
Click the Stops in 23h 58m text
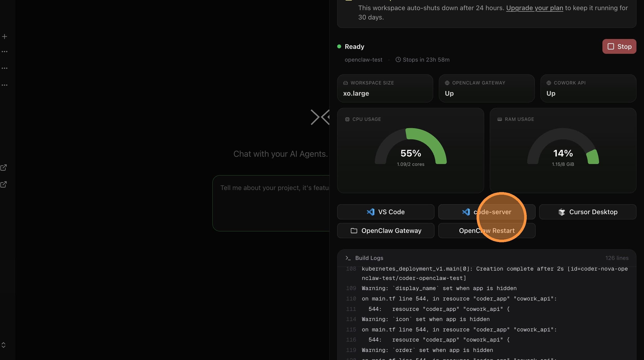(x=426, y=60)
